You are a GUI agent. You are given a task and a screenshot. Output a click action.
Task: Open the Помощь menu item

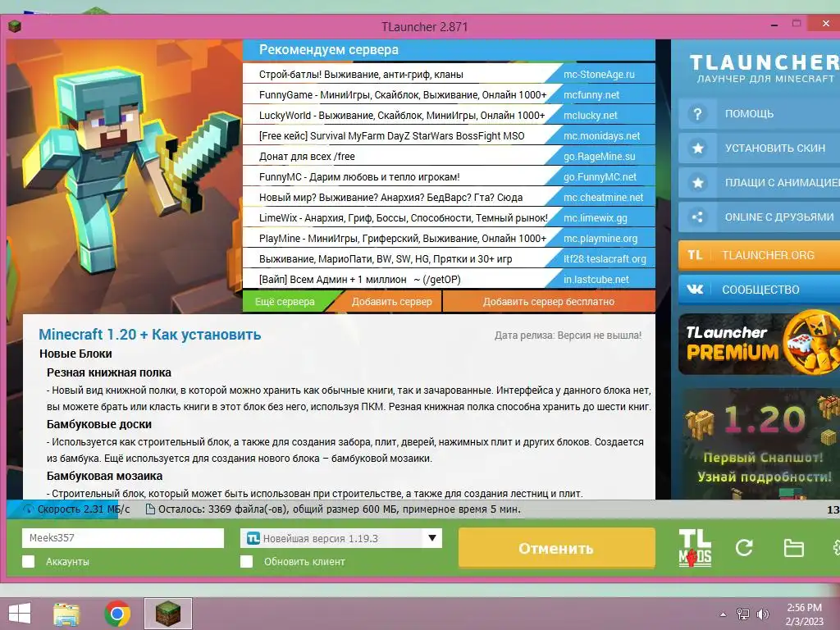click(x=759, y=114)
